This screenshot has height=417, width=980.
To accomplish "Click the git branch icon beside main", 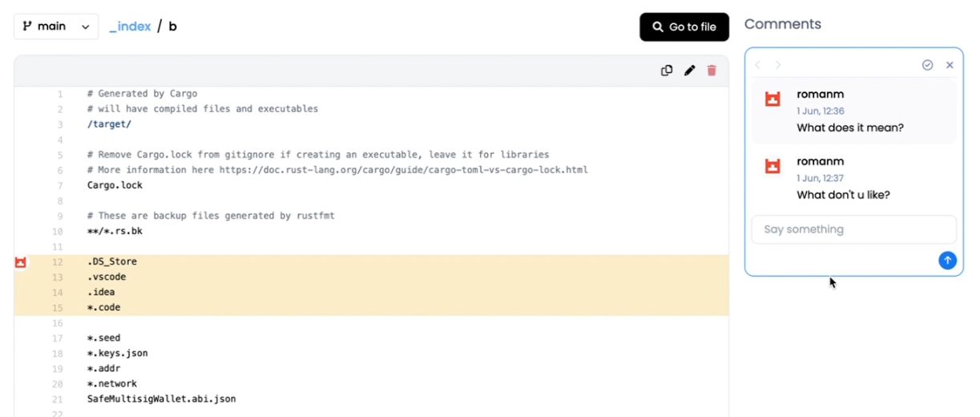I will pos(27,26).
